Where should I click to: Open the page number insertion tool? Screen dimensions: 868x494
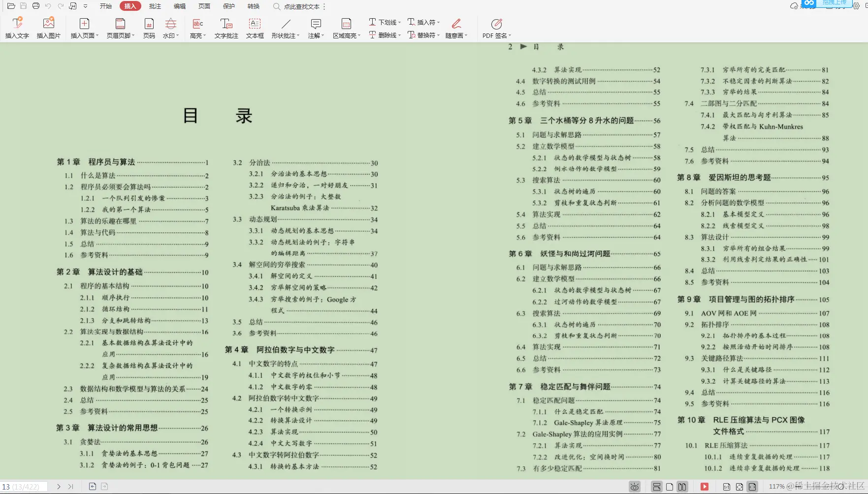(x=149, y=28)
